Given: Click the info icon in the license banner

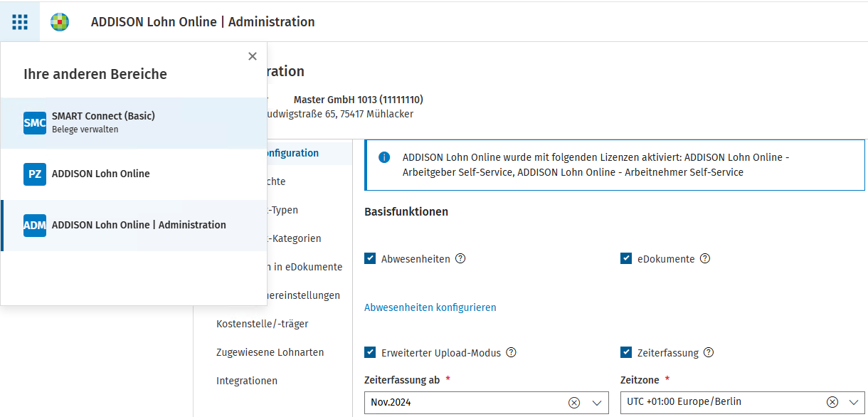Looking at the screenshot, I should (384, 157).
